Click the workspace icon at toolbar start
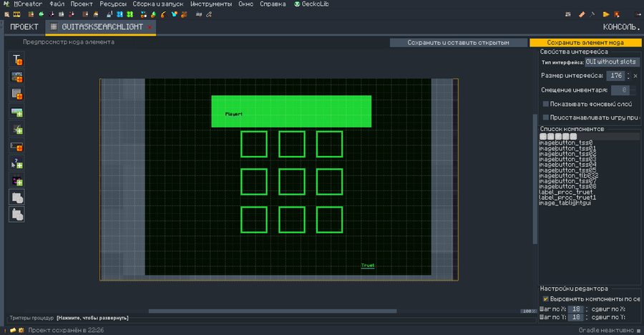This screenshot has width=644, height=335. [x=6, y=14]
